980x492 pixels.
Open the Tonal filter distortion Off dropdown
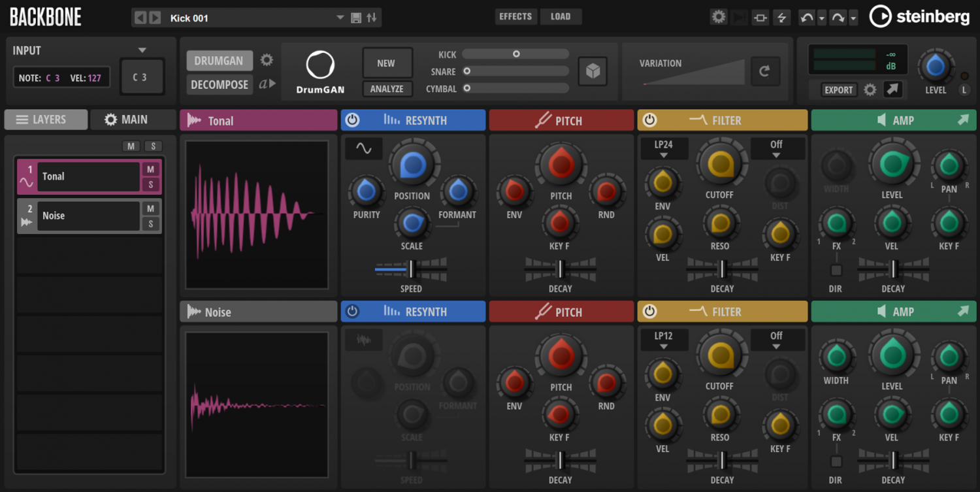click(x=777, y=148)
